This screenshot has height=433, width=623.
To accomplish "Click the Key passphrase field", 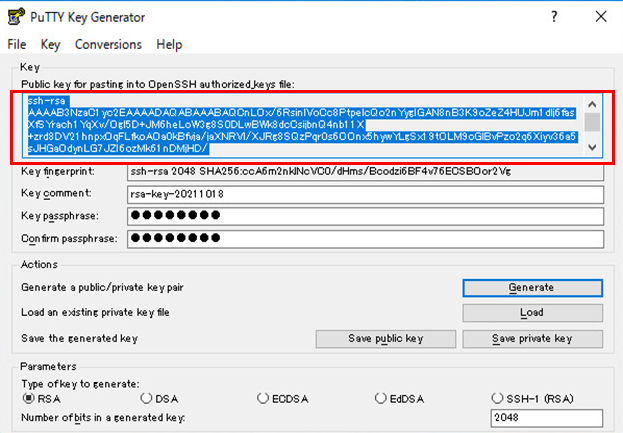I will (365, 216).
